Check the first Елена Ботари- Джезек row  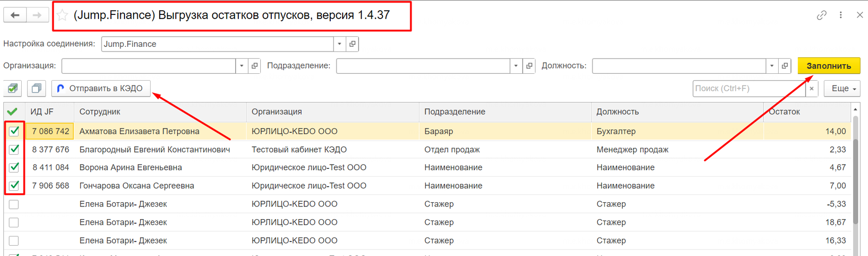point(14,204)
